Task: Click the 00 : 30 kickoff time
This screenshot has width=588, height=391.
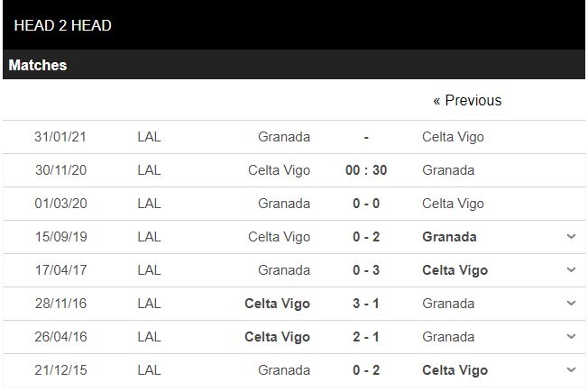Action: [x=365, y=170]
